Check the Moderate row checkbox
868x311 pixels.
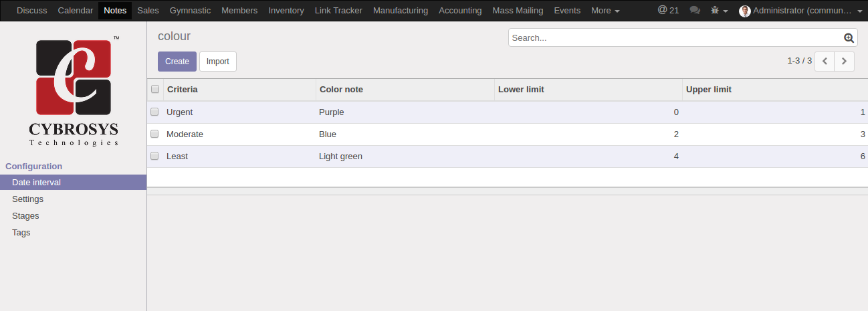coord(154,134)
